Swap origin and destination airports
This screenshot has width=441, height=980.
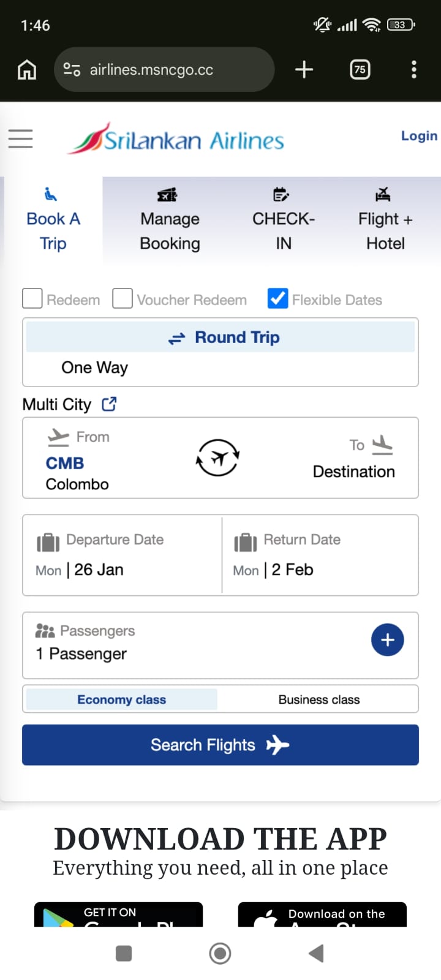(217, 458)
